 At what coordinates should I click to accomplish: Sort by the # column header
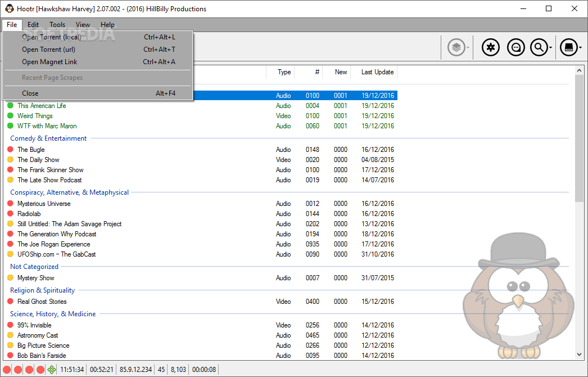[308, 72]
